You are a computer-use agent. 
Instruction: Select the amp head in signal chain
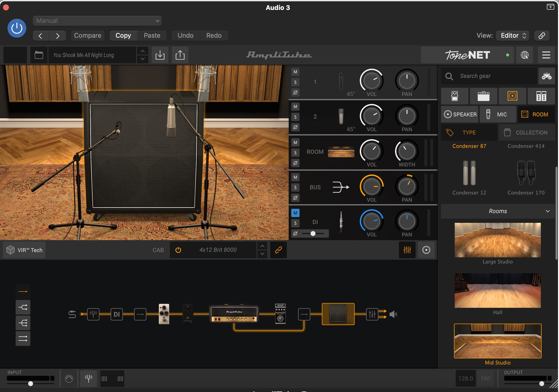(x=234, y=314)
